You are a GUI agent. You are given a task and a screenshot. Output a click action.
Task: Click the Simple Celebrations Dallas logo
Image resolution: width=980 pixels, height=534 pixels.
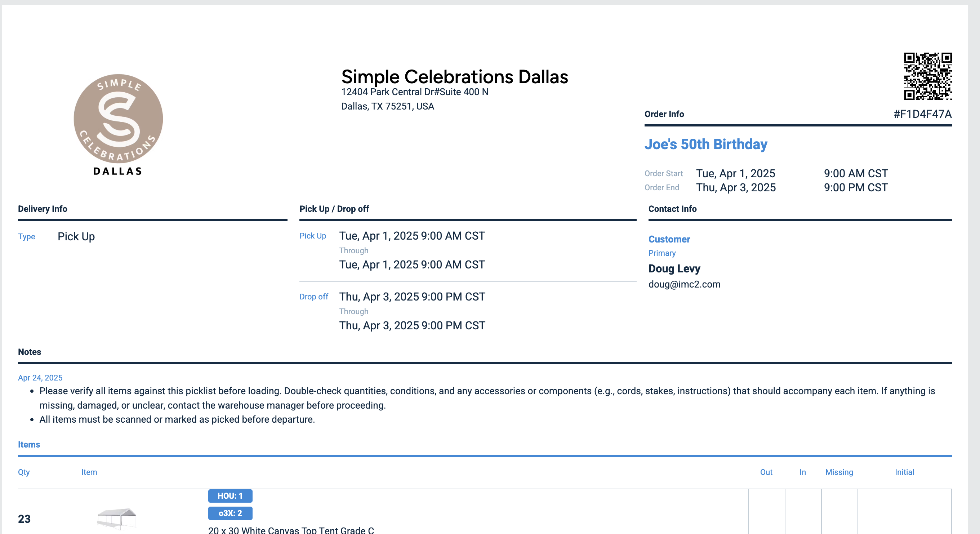click(118, 124)
